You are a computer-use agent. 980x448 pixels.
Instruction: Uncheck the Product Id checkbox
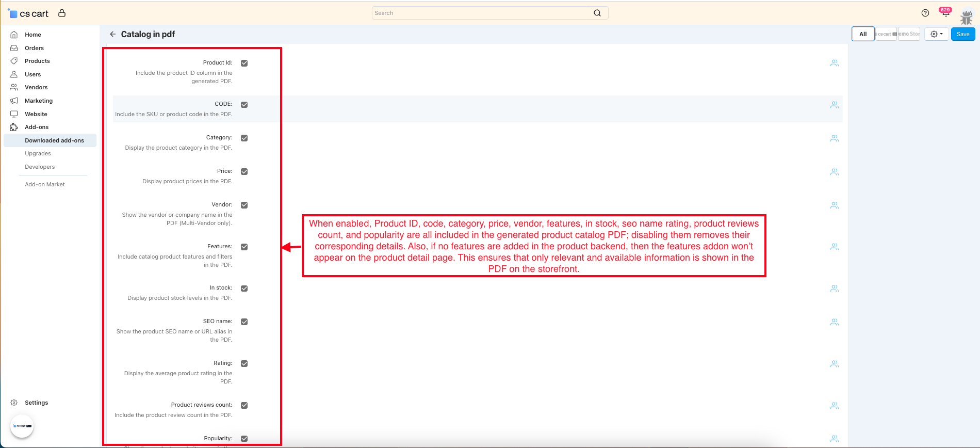click(244, 63)
